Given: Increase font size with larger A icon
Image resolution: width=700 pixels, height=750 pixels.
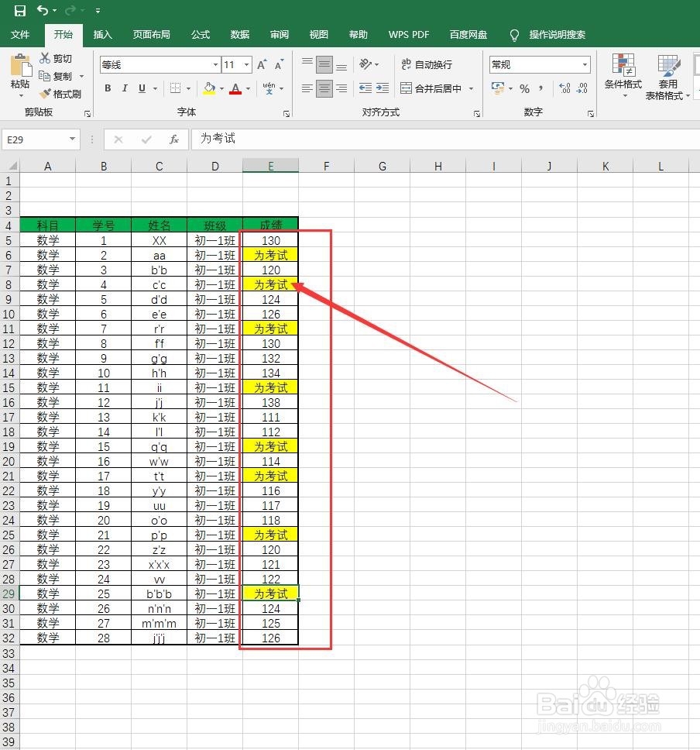Looking at the screenshot, I should [262, 64].
